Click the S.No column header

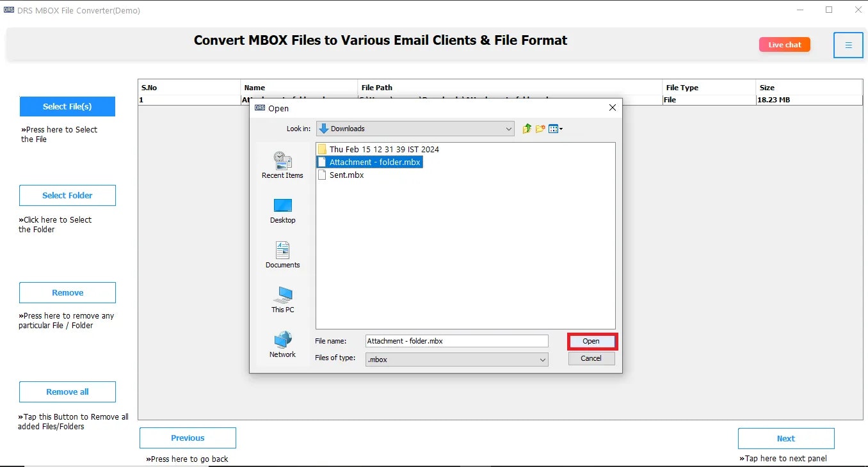[x=189, y=88]
